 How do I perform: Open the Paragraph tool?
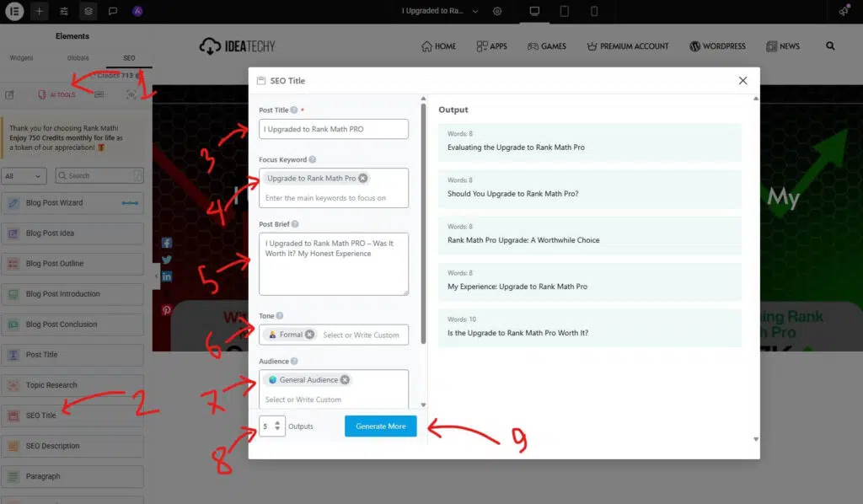point(72,476)
